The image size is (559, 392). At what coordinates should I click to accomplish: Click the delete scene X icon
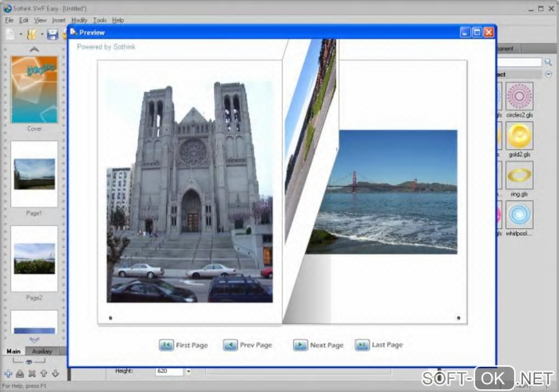pyautogui.click(x=32, y=374)
